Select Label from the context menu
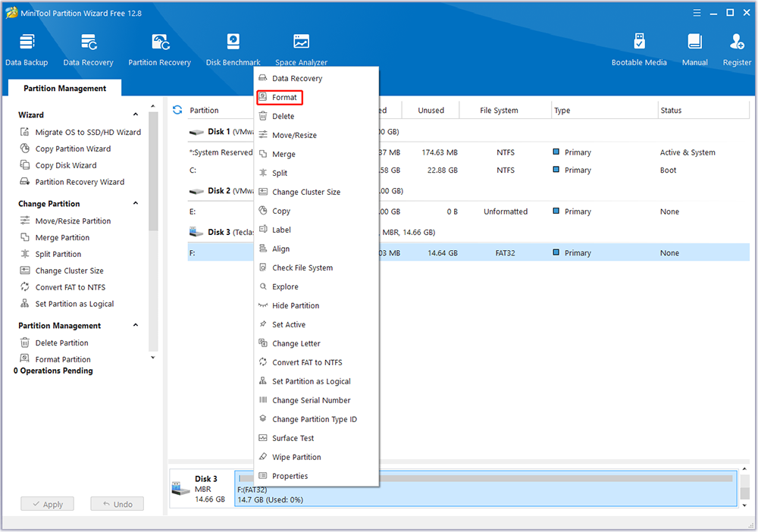Viewport: 758px width, 532px height. (x=316, y=230)
